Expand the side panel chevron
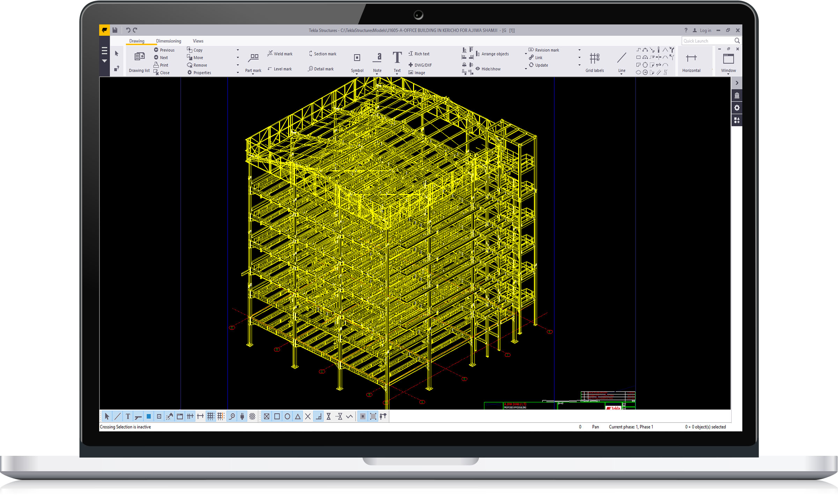This screenshot has width=838, height=504. click(x=737, y=83)
